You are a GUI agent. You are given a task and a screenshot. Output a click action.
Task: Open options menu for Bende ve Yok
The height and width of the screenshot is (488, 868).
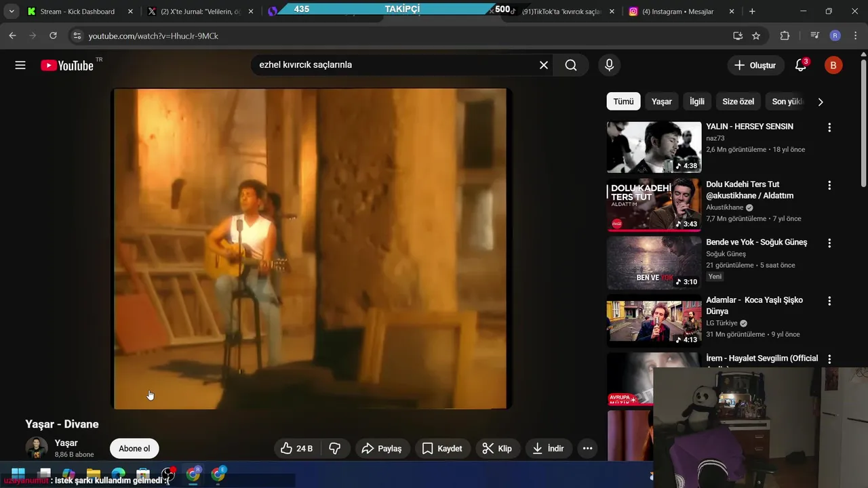829,243
